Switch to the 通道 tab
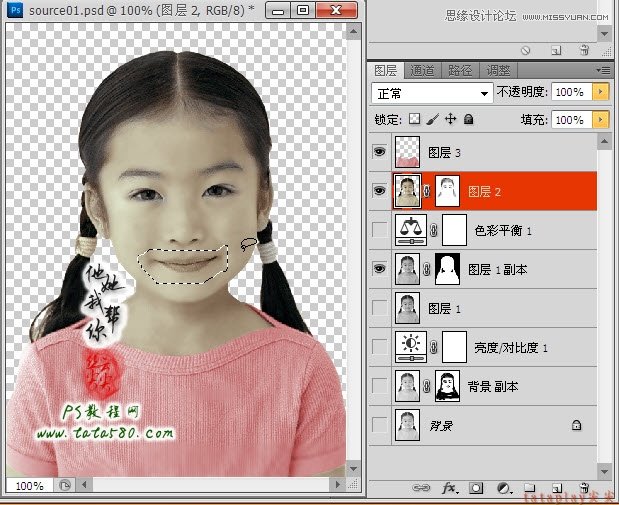The width and height of the screenshot is (619, 505). click(422, 71)
